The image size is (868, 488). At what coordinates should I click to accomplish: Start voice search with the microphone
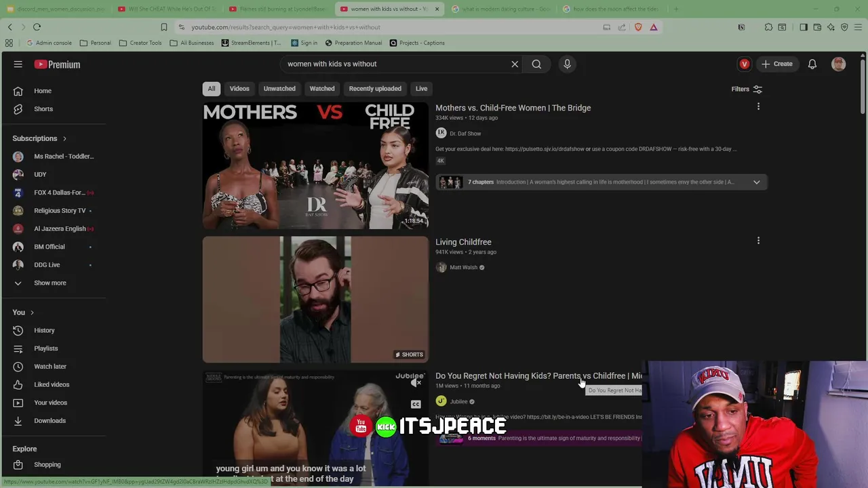(568, 64)
